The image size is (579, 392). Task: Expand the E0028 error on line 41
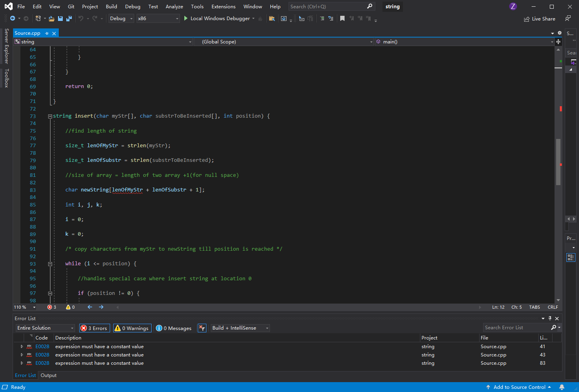click(x=22, y=347)
